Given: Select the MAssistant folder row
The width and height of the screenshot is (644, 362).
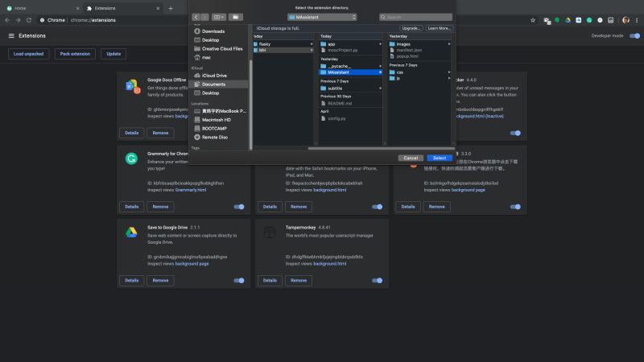Looking at the screenshot, I should coord(351,72).
